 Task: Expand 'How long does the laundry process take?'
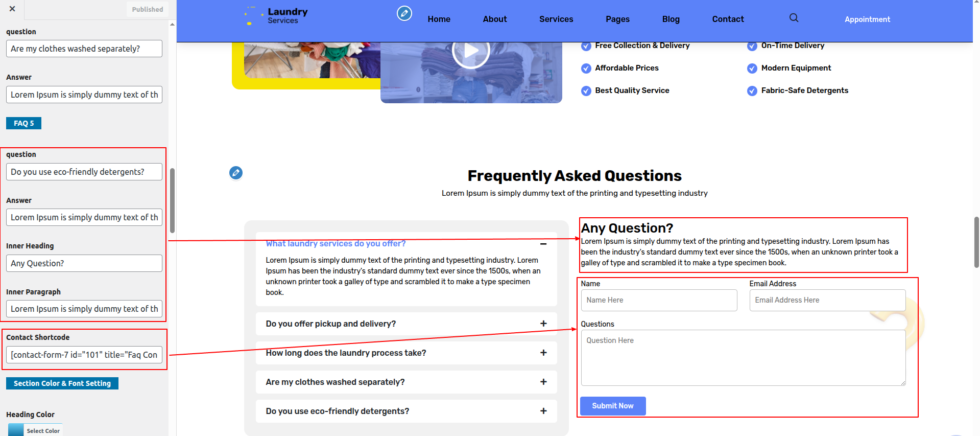(543, 353)
